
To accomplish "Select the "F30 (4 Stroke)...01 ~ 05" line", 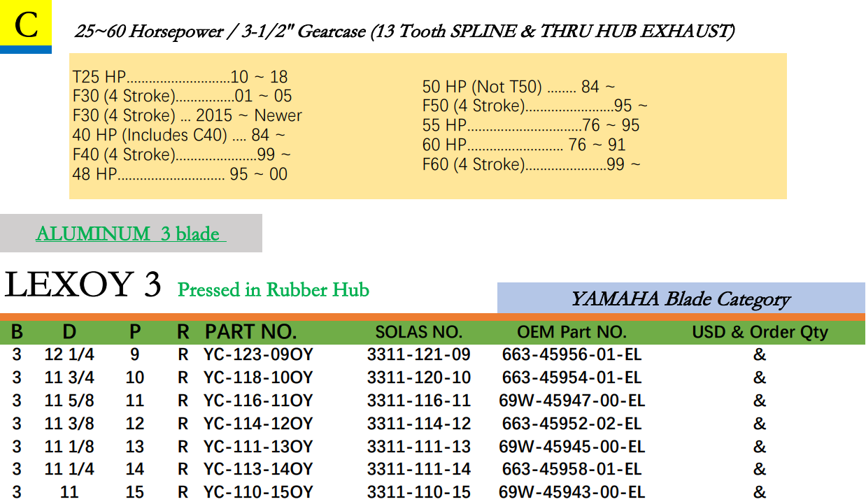I will pos(183,96).
